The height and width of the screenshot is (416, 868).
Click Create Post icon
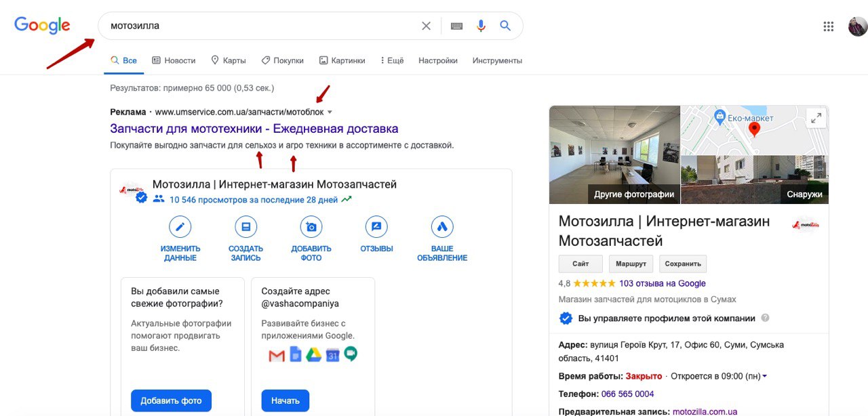click(x=245, y=227)
